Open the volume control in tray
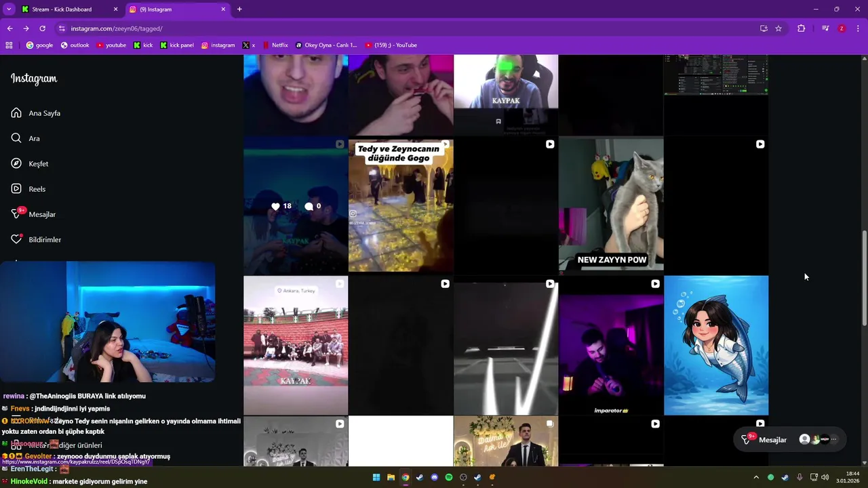 point(825,477)
